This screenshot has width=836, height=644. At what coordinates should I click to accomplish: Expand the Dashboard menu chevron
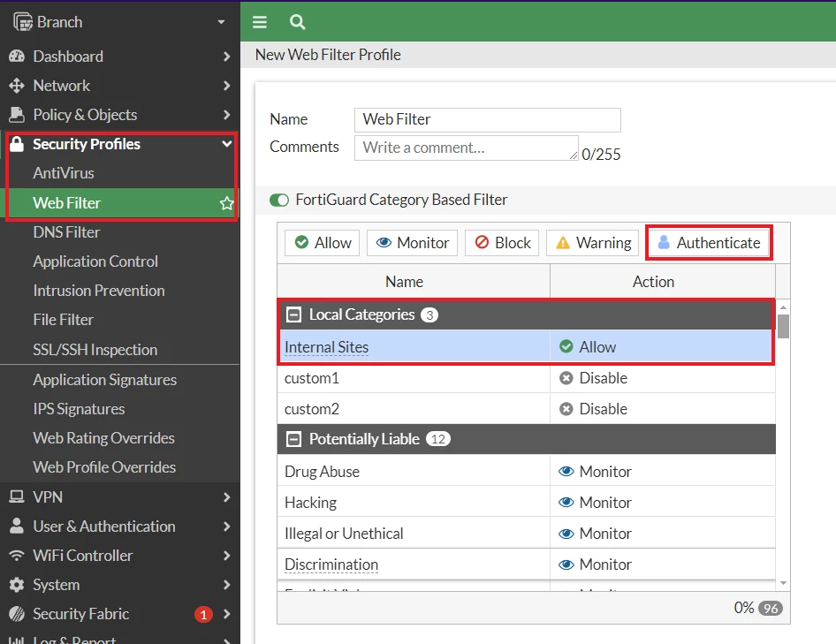coord(226,56)
